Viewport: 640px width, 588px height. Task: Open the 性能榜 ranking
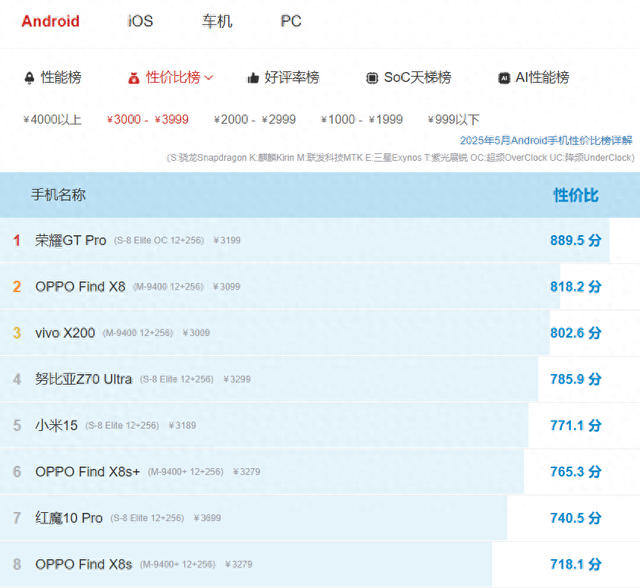pyautogui.click(x=61, y=78)
